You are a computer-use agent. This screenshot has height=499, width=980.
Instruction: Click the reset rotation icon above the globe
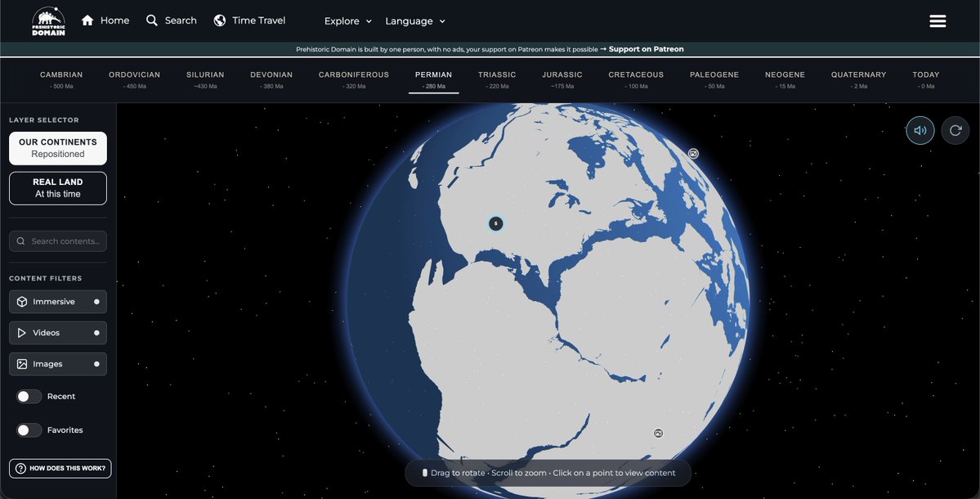pyautogui.click(x=954, y=129)
